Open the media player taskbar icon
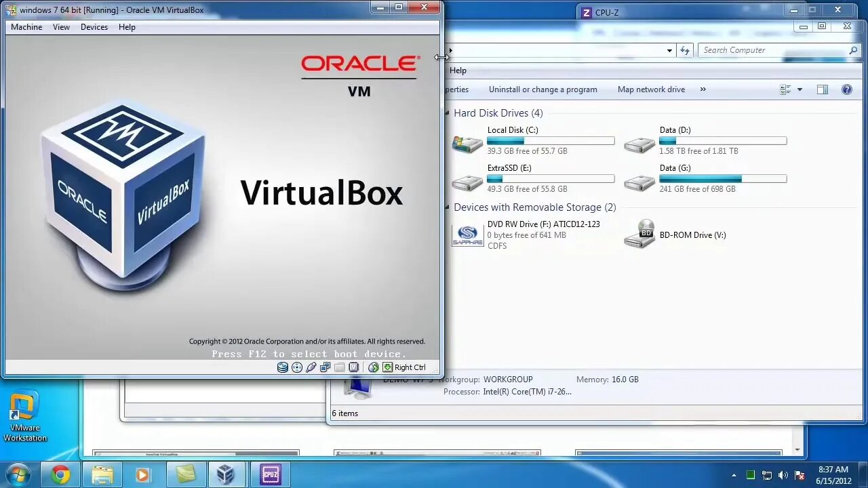This screenshot has width=868, height=488. (142, 475)
